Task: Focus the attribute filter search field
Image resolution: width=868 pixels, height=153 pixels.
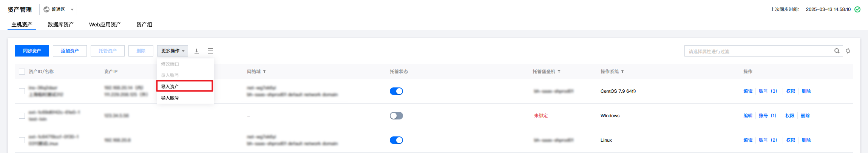Action: click(x=759, y=51)
